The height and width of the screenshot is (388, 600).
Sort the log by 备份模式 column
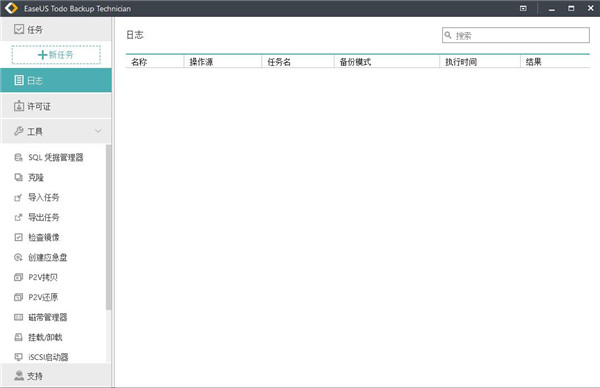[387, 62]
